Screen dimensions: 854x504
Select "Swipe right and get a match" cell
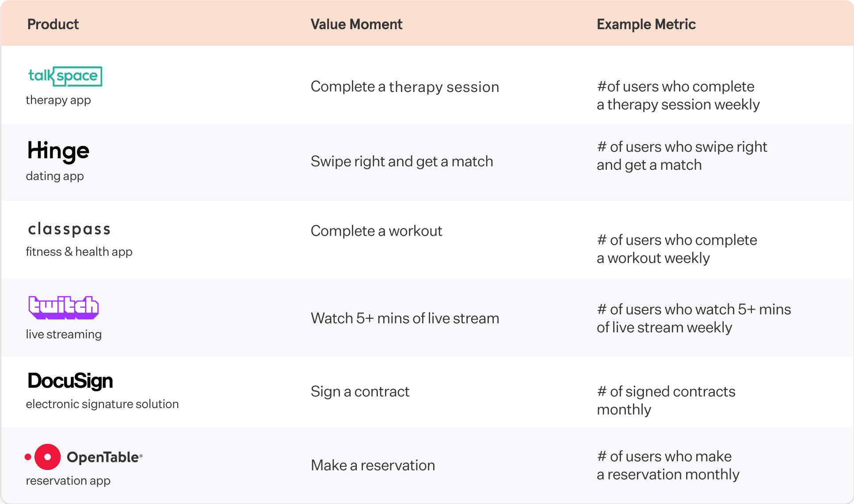pyautogui.click(x=402, y=161)
